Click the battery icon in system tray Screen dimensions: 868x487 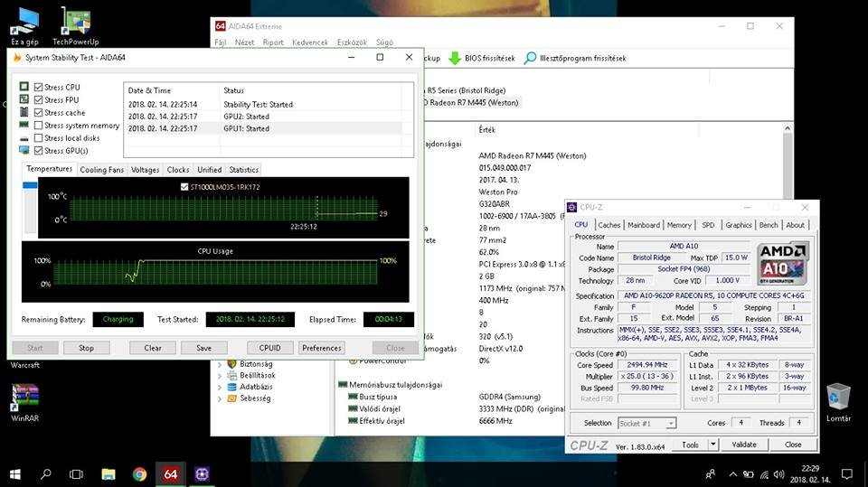(x=749, y=474)
